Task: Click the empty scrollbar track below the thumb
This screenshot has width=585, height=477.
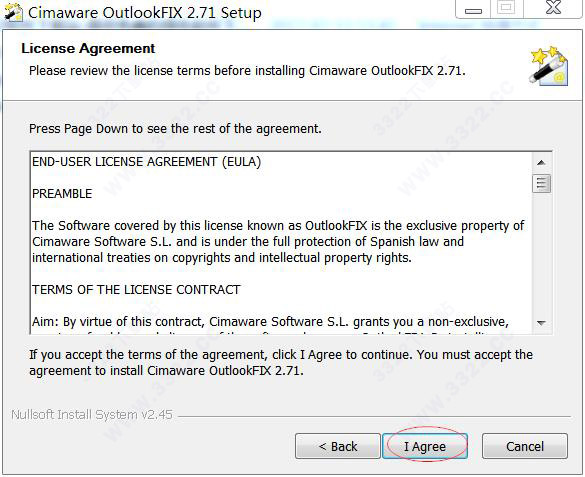Action: tap(541, 254)
